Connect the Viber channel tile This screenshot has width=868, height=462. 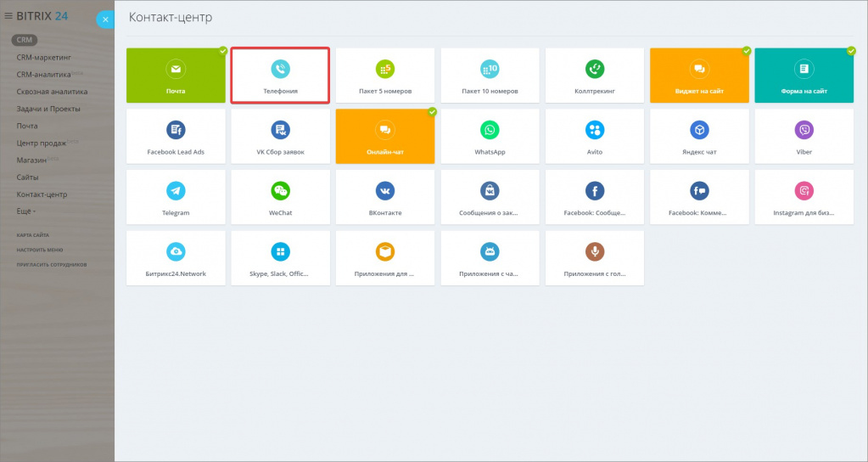(804, 136)
